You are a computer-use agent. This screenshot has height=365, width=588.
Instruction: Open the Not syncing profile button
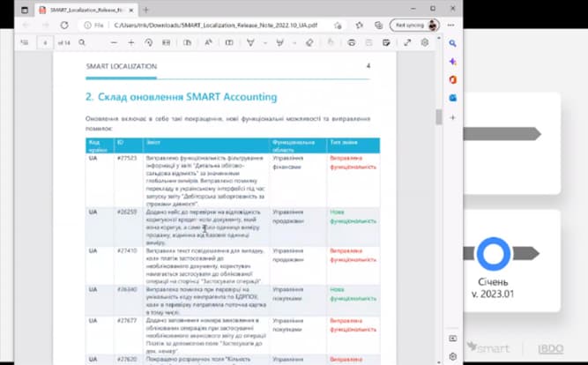(414, 26)
